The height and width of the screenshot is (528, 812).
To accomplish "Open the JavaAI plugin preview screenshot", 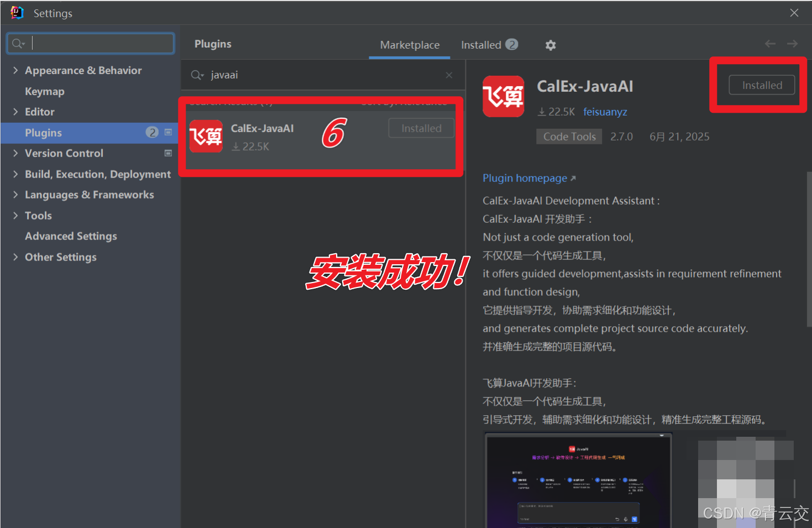I will pyautogui.click(x=578, y=480).
